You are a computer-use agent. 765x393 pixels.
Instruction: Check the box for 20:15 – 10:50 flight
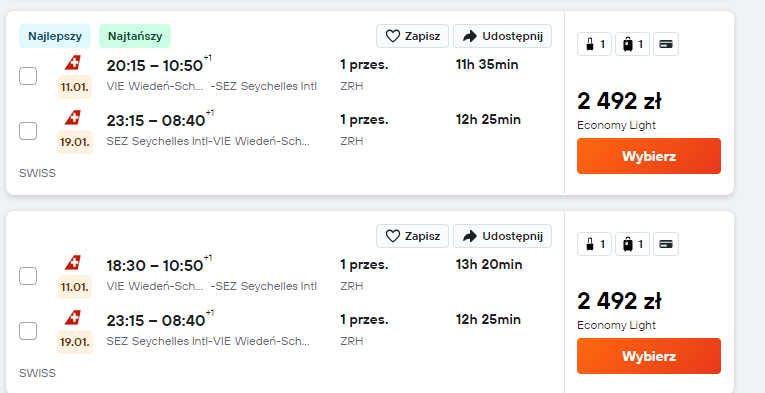click(x=28, y=76)
